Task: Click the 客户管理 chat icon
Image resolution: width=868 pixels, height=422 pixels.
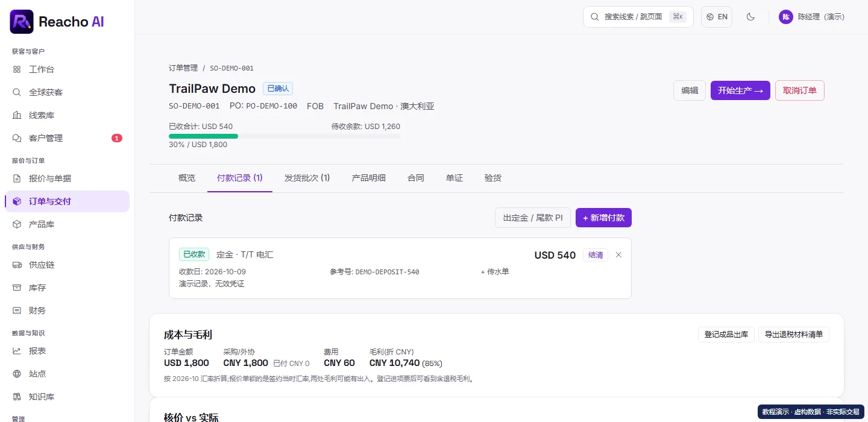Action: click(17, 138)
